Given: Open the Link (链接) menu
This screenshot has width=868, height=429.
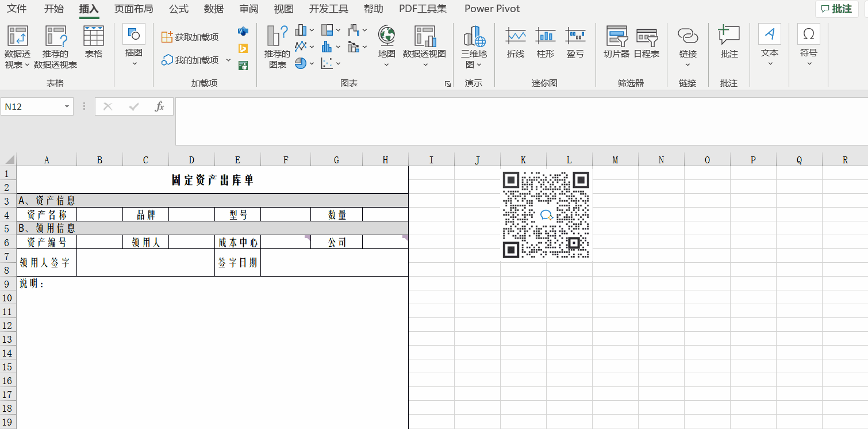Looking at the screenshot, I should click(688, 46).
